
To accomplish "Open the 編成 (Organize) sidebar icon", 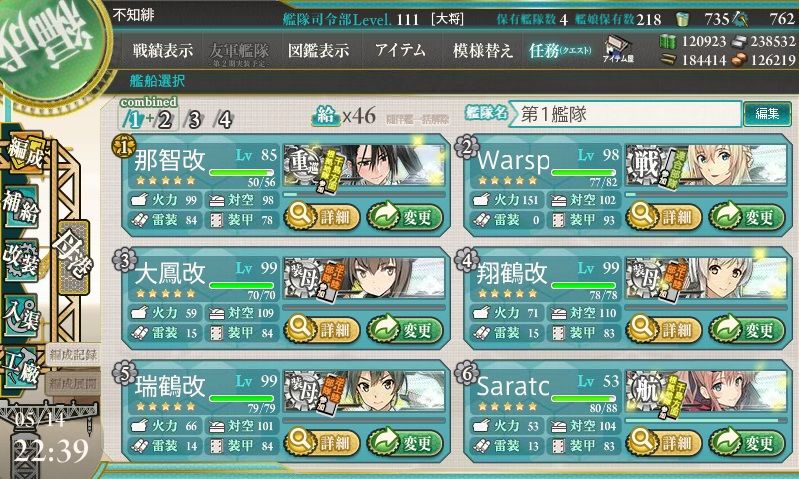I will click(24, 153).
